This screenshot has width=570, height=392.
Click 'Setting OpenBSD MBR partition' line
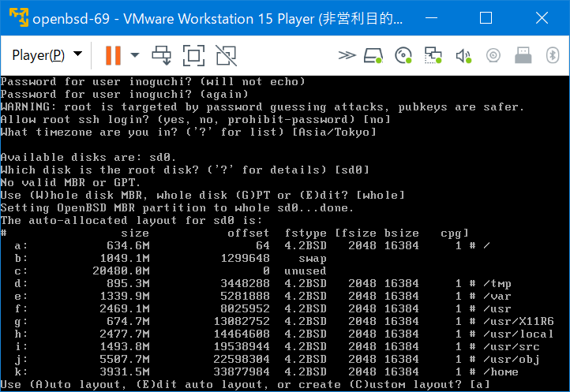(177, 207)
